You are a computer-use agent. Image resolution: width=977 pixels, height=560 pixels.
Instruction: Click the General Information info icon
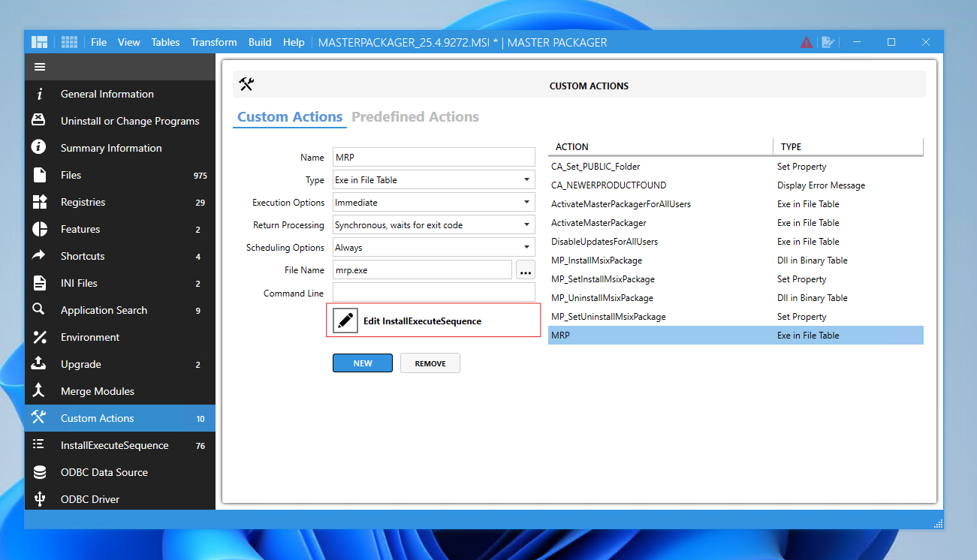(40, 94)
